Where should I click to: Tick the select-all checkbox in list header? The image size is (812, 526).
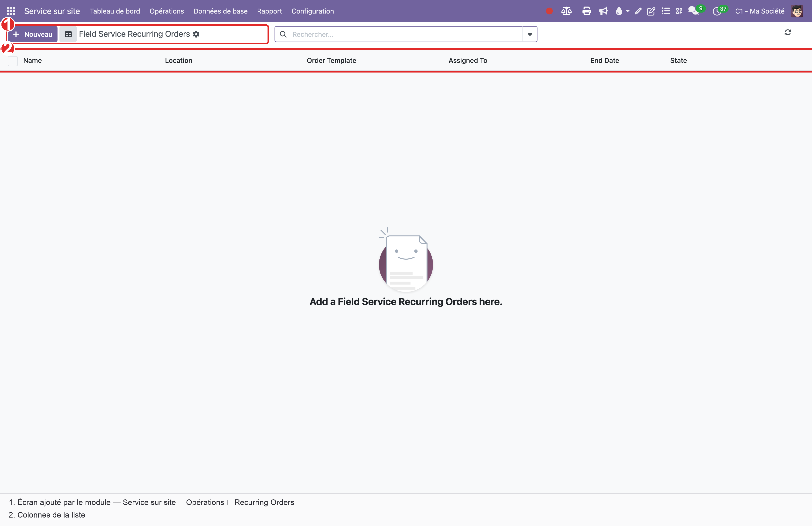tap(13, 61)
